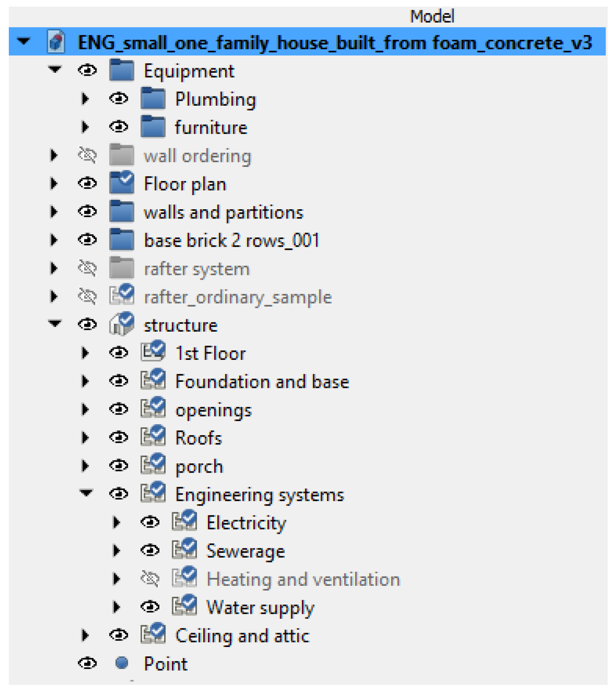Click the blue Point sphere icon
The width and height of the screenshot is (616, 695).
[x=122, y=663]
